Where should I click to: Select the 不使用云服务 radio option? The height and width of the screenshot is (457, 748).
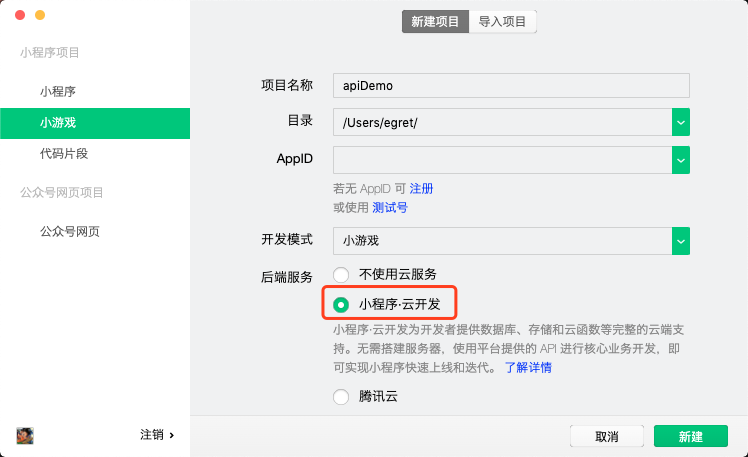click(x=341, y=274)
